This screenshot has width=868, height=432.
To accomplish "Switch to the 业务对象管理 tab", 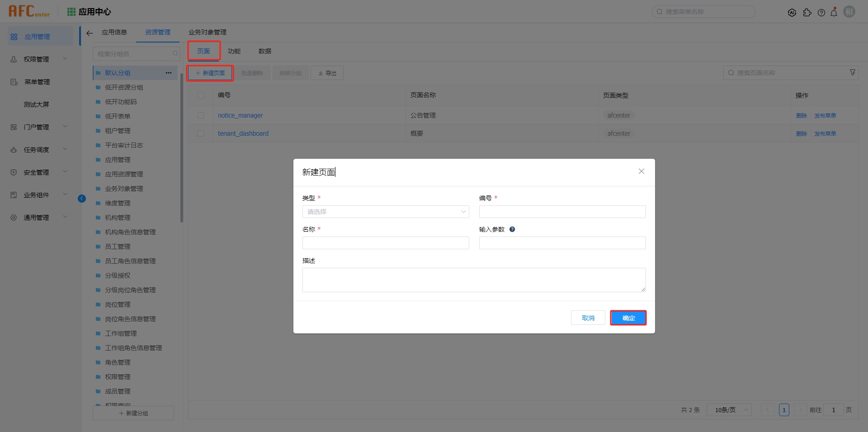I will [x=208, y=33].
